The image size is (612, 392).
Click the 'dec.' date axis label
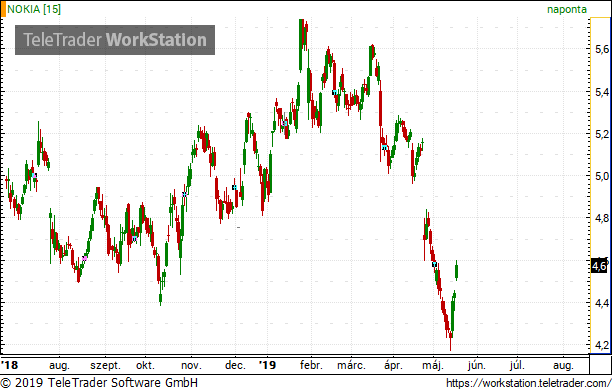point(235,366)
